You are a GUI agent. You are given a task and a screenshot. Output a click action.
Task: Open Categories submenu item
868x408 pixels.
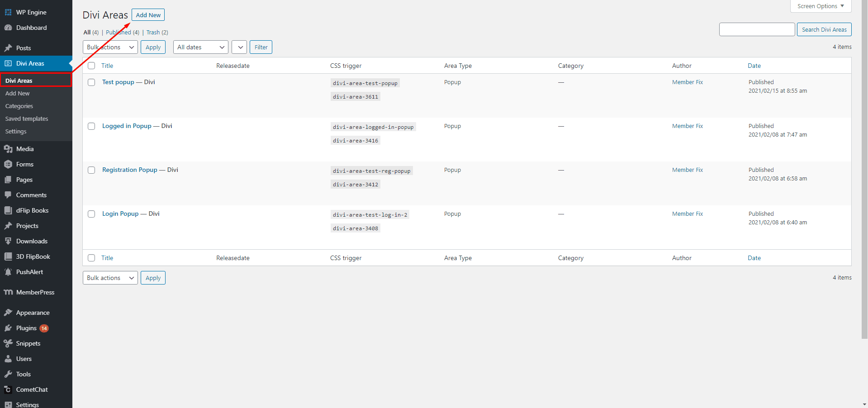(19, 106)
